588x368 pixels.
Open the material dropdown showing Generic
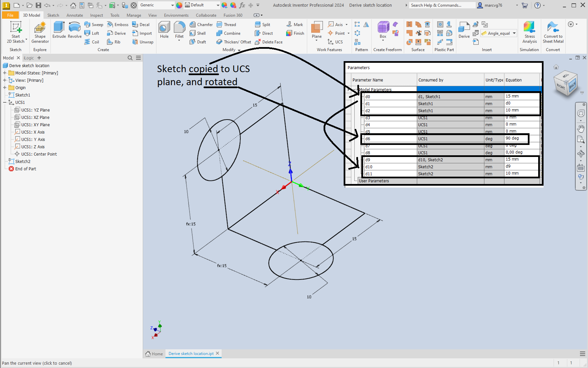[x=156, y=5]
